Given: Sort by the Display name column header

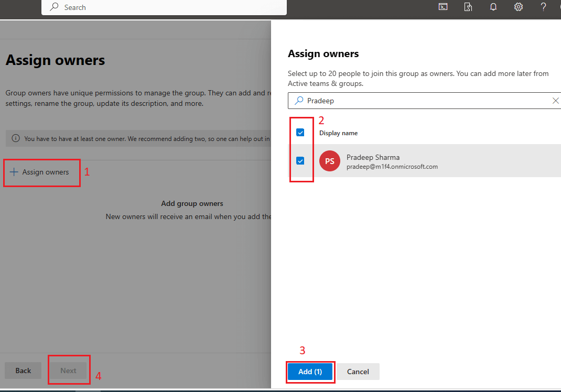Looking at the screenshot, I should pyautogui.click(x=338, y=133).
